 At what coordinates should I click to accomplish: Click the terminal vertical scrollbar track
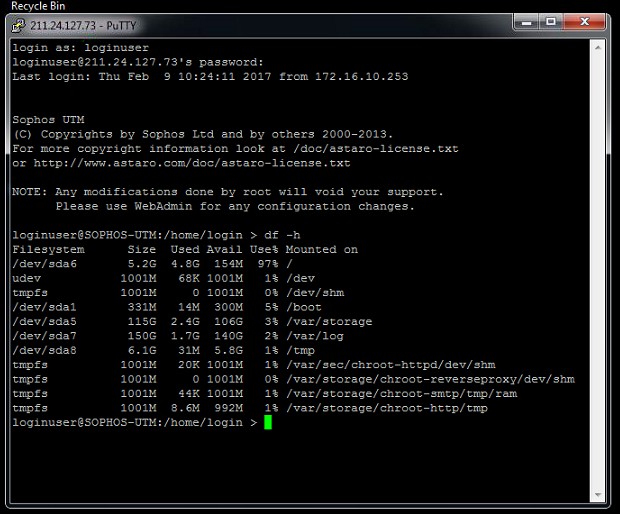click(x=597, y=271)
